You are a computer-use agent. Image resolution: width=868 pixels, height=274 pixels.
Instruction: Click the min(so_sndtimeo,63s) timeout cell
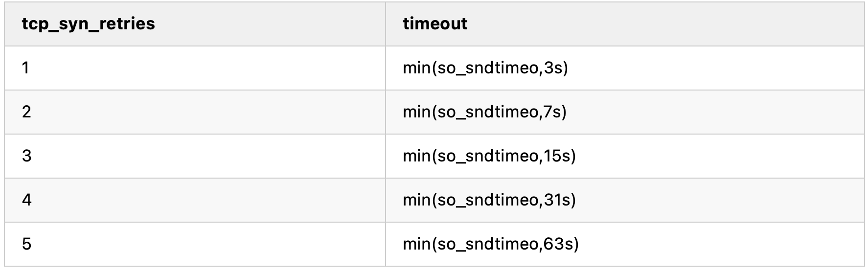coord(625,244)
